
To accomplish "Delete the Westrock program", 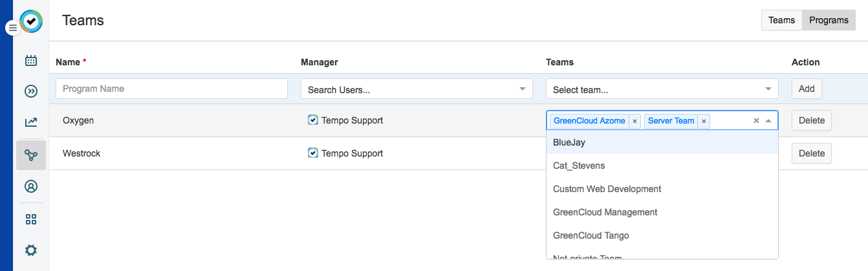I will click(x=812, y=153).
